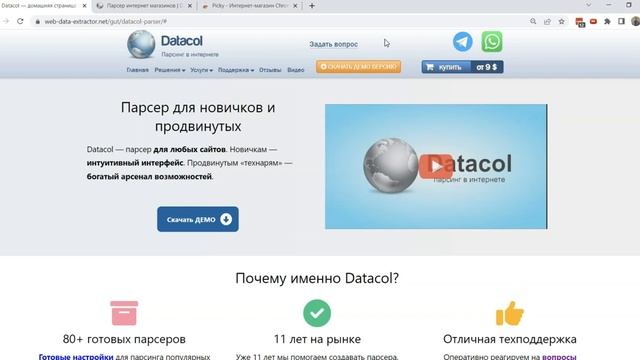Click the Отличная техподдержка heading
This screenshot has height=360, width=640.
pyautogui.click(x=510, y=339)
